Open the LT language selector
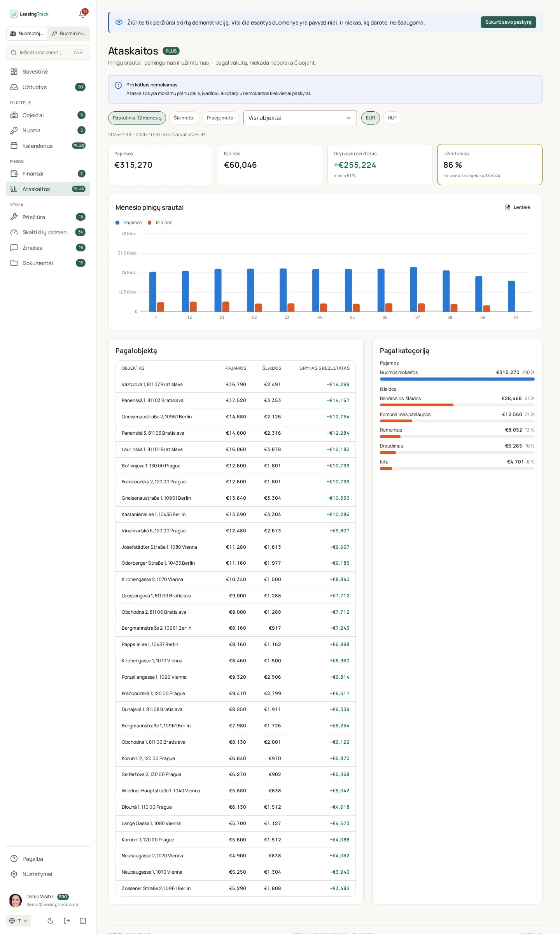The width and height of the screenshot is (560, 934). (x=18, y=921)
